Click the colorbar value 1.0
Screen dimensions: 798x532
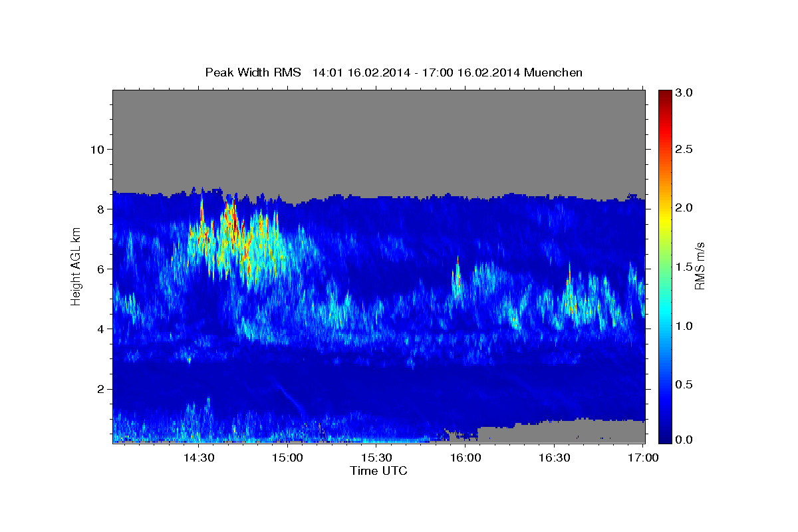click(684, 326)
